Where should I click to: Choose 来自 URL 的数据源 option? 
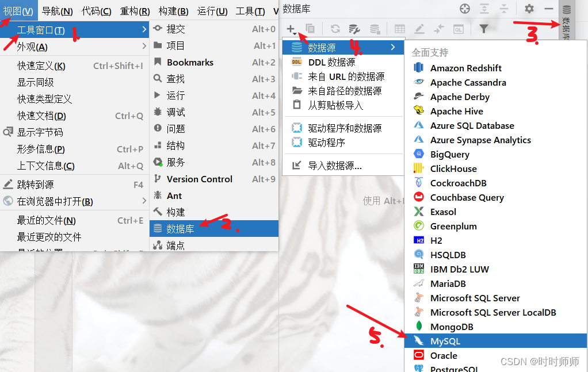(x=343, y=76)
